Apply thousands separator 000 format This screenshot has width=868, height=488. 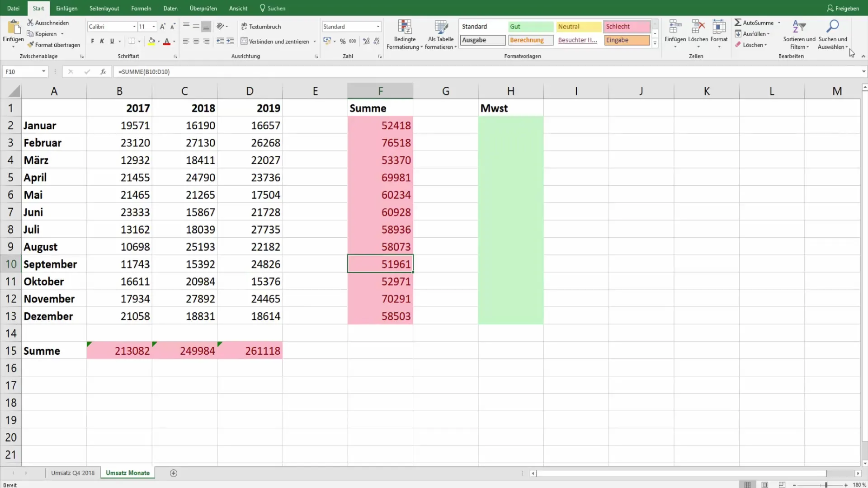click(x=353, y=41)
